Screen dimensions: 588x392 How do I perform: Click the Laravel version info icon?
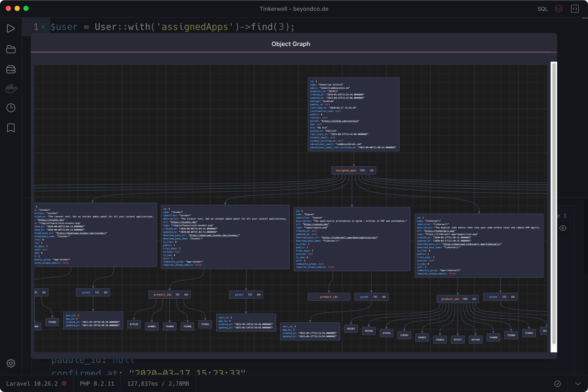[64, 383]
